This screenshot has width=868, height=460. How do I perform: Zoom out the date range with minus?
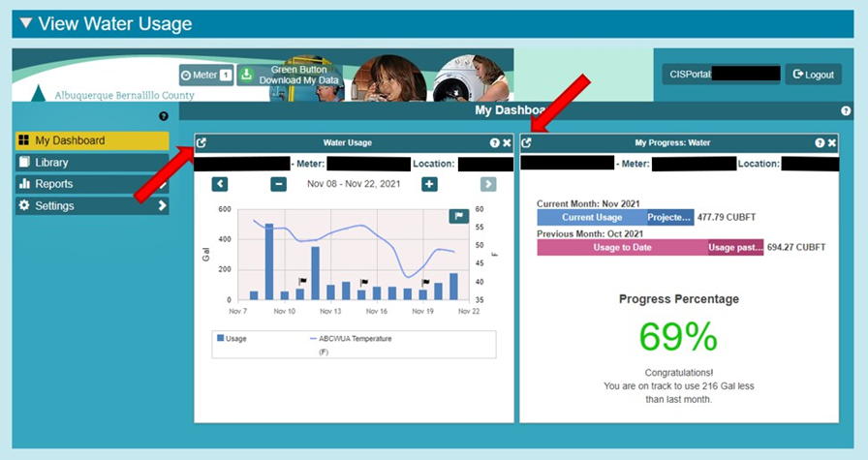[278, 184]
